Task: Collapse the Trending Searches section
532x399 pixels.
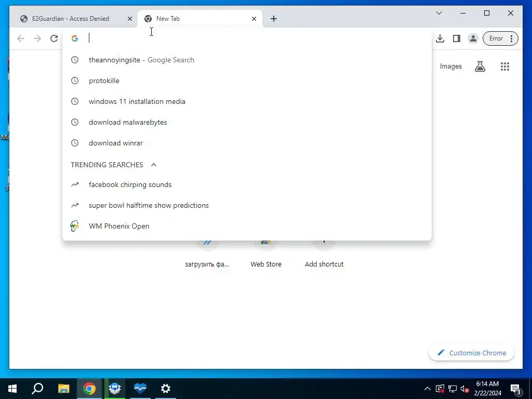Action: tap(154, 165)
